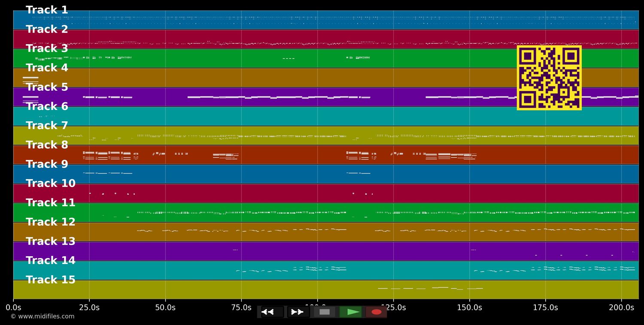
Task: Select the Track 15 label
Action: [50, 280]
